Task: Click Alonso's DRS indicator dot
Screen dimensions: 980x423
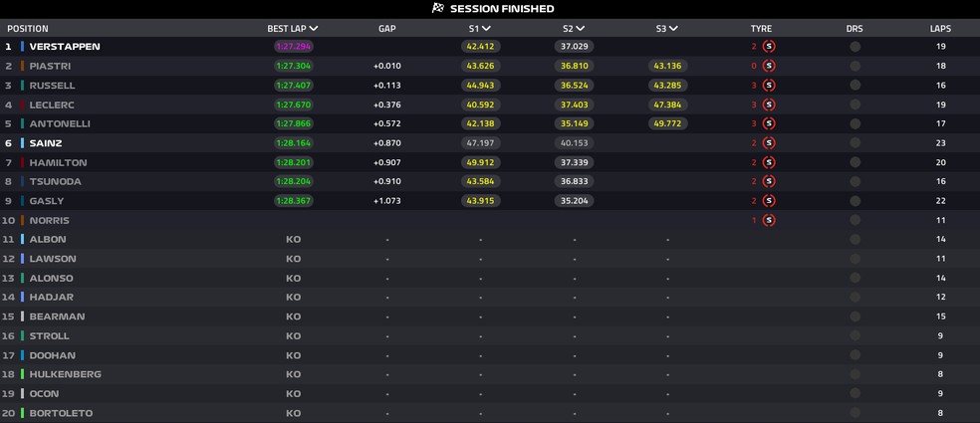Action: click(x=855, y=278)
